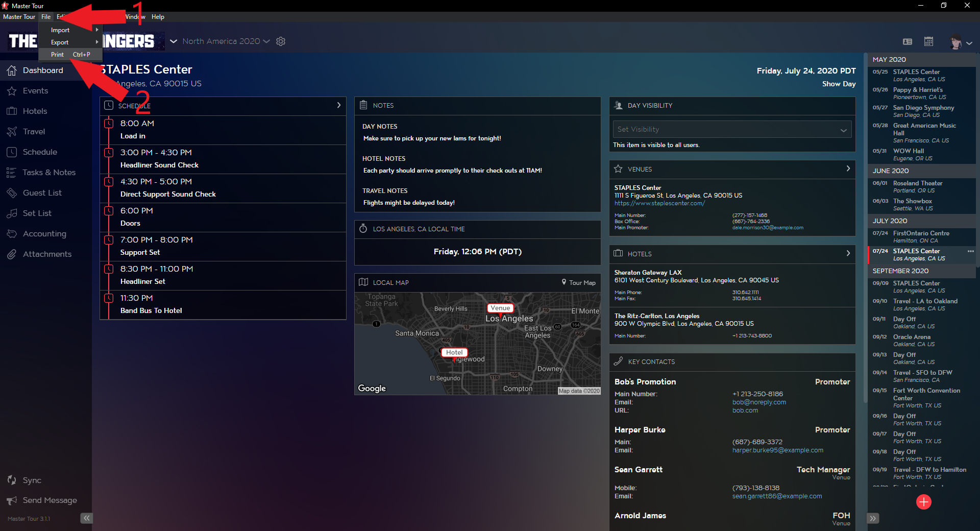
Task: Click the Venue marker on the map
Action: (x=500, y=308)
